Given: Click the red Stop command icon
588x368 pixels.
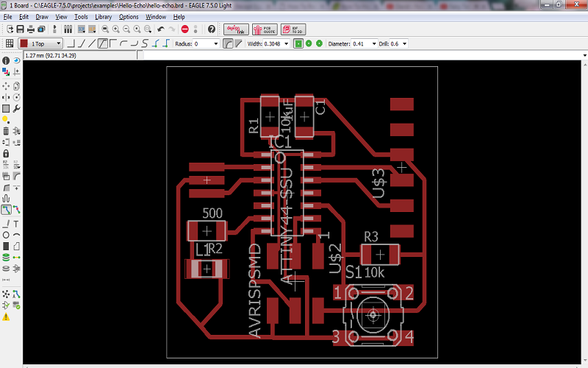Looking at the screenshot, I should pyautogui.click(x=185, y=29).
